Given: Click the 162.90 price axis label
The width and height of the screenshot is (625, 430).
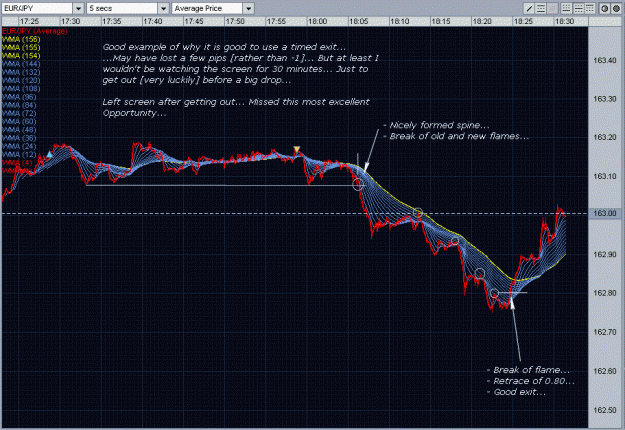Looking at the screenshot, I should pos(605,254).
